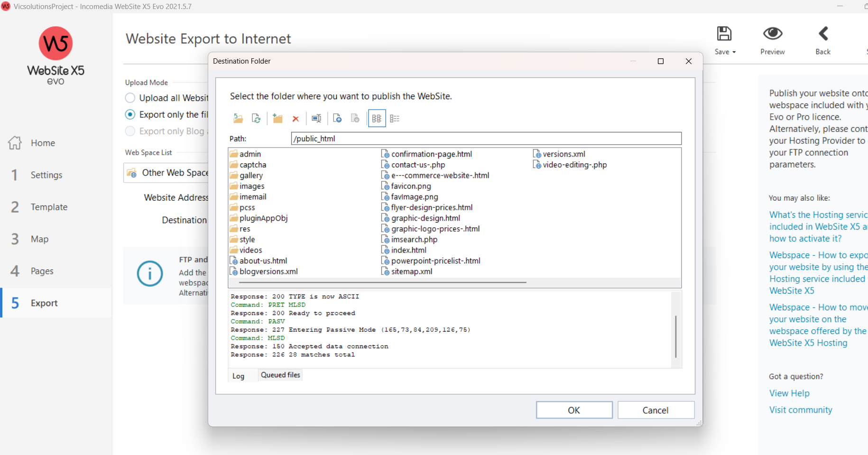Screen dimensions: 868x455
Task: Click the red delete icon
Action: [295, 119]
